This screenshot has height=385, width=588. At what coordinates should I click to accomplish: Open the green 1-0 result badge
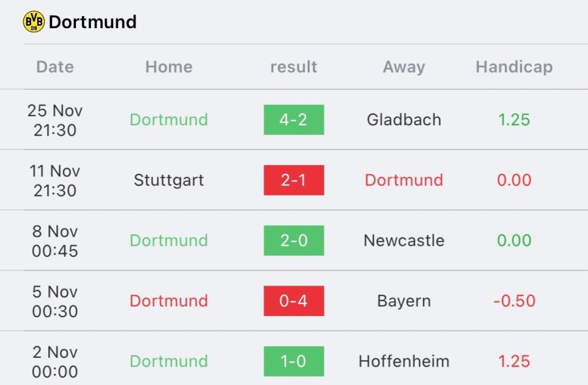293,361
